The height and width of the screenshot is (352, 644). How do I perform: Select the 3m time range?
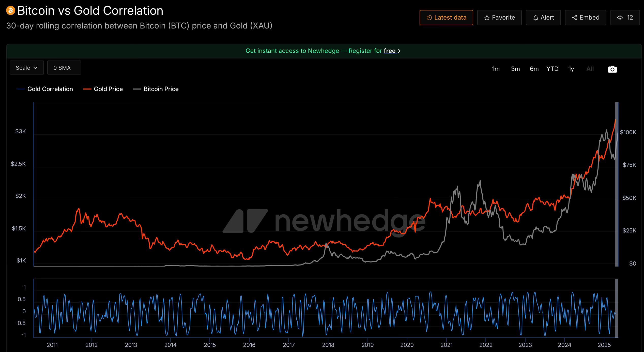coord(515,69)
